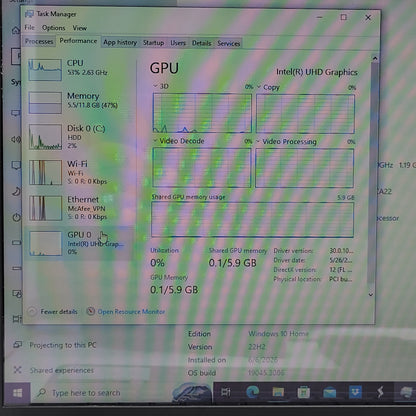Open the File menu
This screenshot has height=416, width=416.
tap(30, 27)
